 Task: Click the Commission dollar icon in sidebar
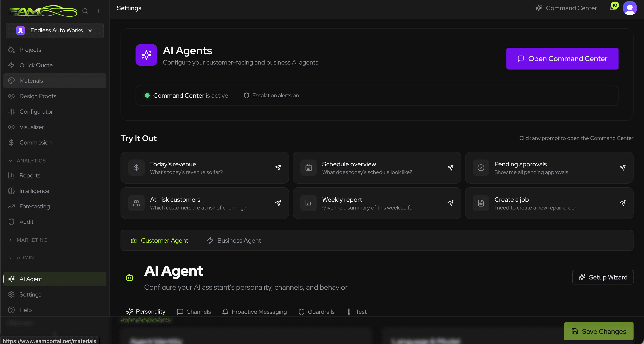point(11,143)
